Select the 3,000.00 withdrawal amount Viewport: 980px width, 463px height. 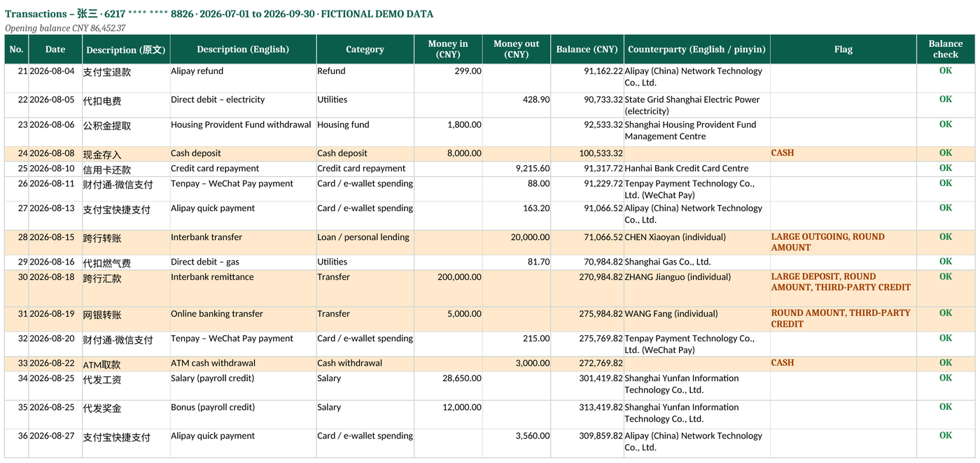tap(517, 364)
